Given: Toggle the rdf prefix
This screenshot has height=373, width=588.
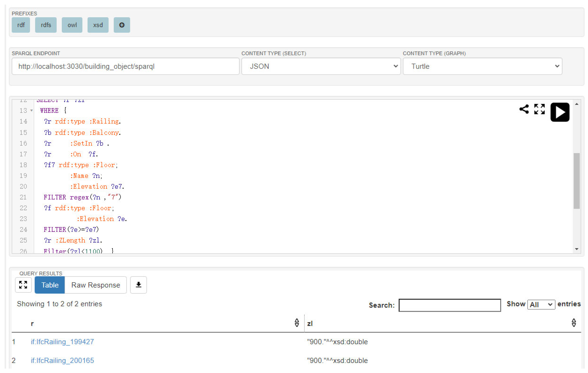Looking at the screenshot, I should coord(21,25).
